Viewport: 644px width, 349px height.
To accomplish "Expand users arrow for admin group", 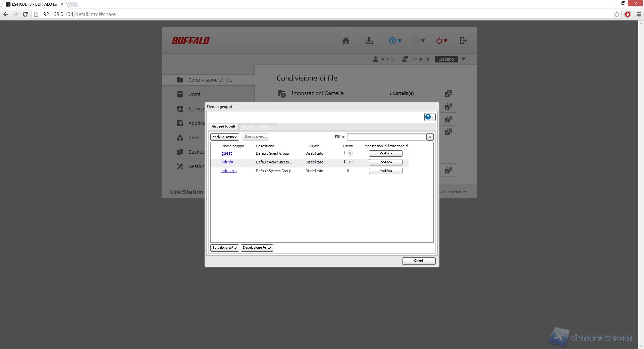I will (x=350, y=162).
